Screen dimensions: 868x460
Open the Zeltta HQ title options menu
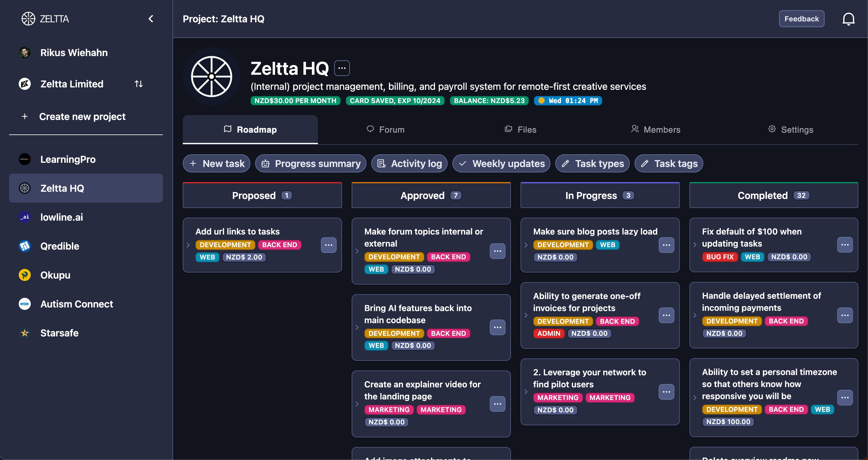coord(342,68)
